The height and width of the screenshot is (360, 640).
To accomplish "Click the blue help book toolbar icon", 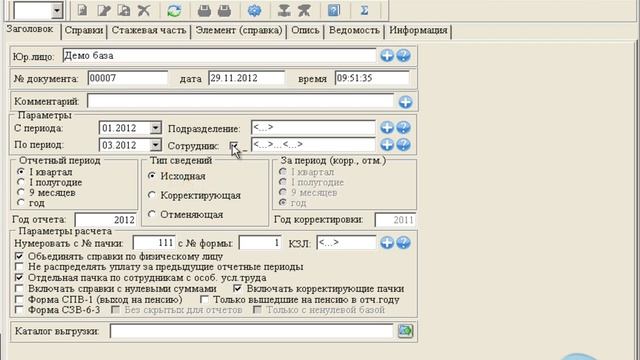I will (334, 10).
